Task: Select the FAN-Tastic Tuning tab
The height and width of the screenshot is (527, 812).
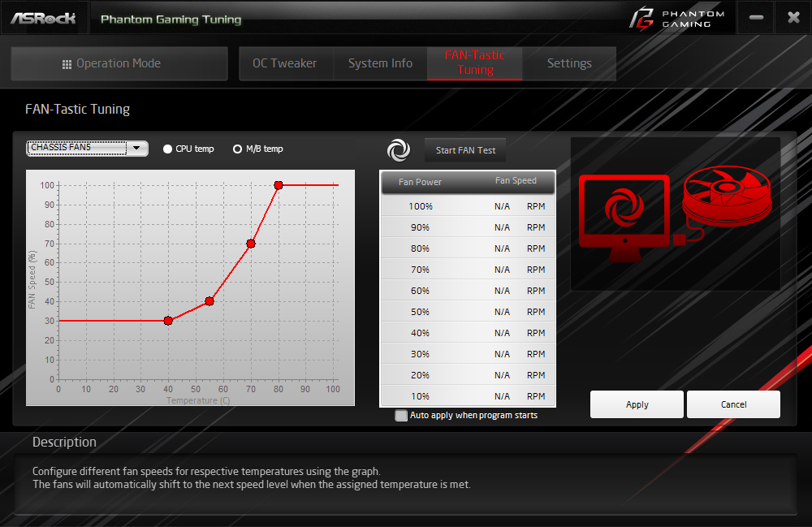Action: (x=475, y=63)
